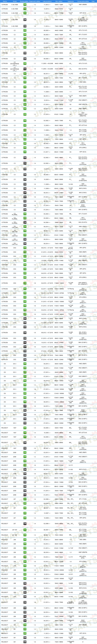Screen dimensions: 97x644
Task: Click the Model column header
Action: tap(15, 1)
